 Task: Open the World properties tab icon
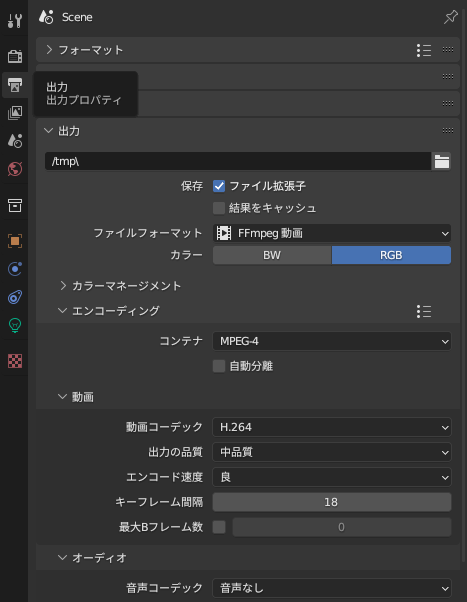(x=15, y=169)
